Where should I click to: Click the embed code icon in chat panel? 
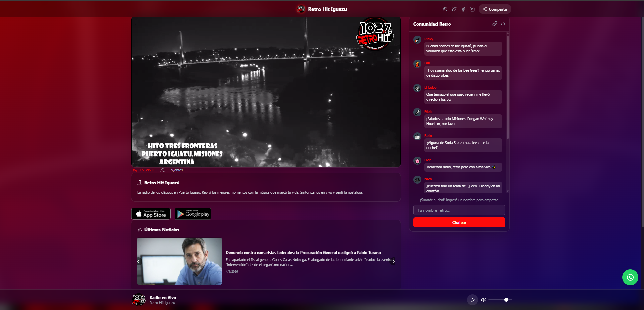pyautogui.click(x=503, y=24)
